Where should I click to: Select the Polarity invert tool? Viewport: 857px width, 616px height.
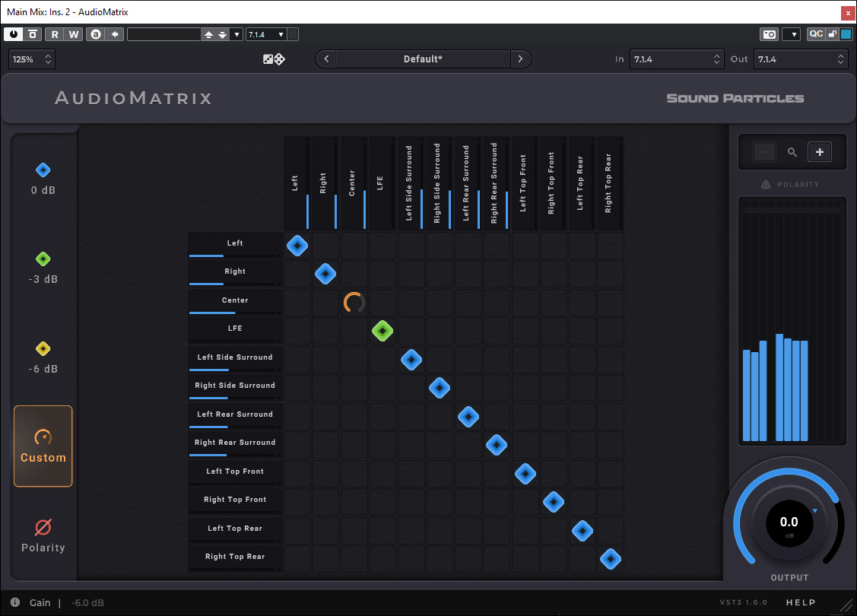tap(43, 535)
